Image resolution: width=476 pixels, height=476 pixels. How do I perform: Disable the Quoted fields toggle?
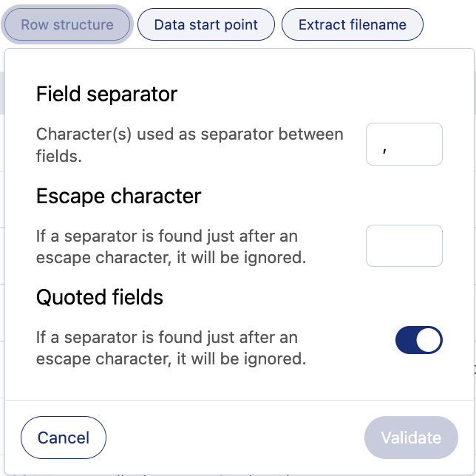click(x=419, y=340)
